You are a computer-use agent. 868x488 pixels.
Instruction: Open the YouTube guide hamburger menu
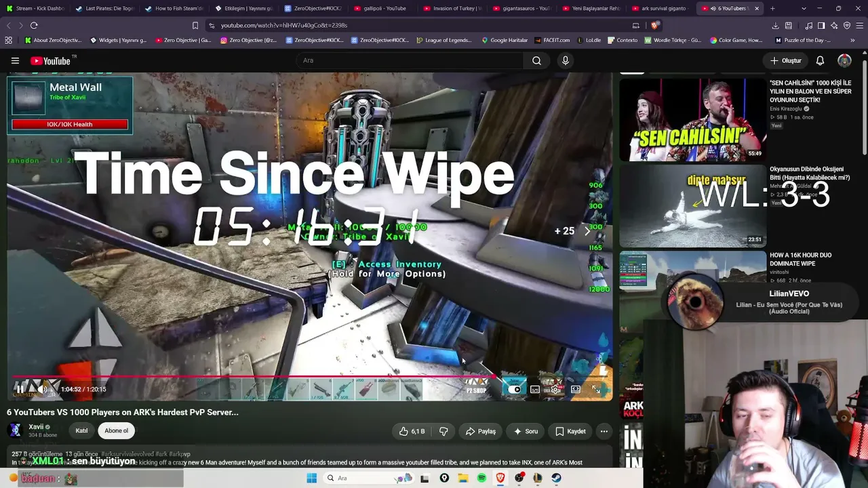[15, 60]
